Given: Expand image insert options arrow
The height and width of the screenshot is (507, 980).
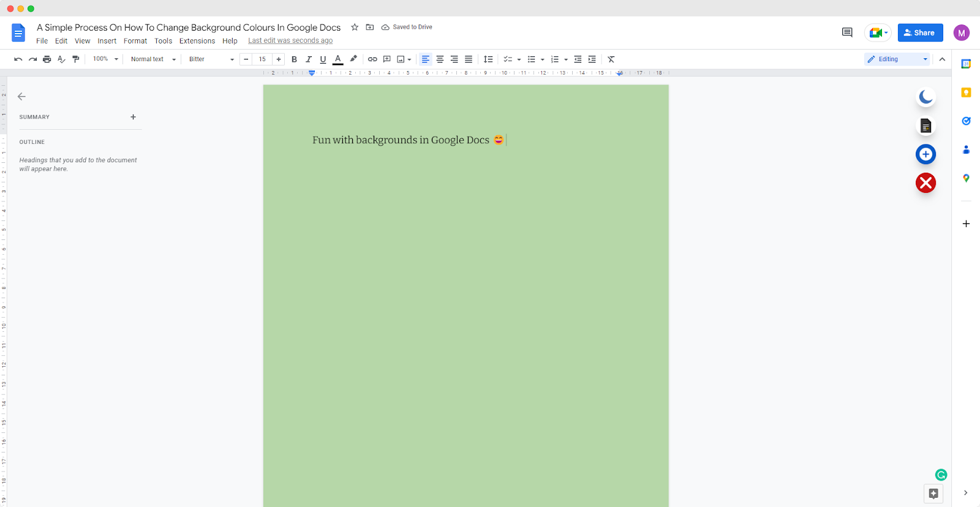Looking at the screenshot, I should [x=409, y=59].
